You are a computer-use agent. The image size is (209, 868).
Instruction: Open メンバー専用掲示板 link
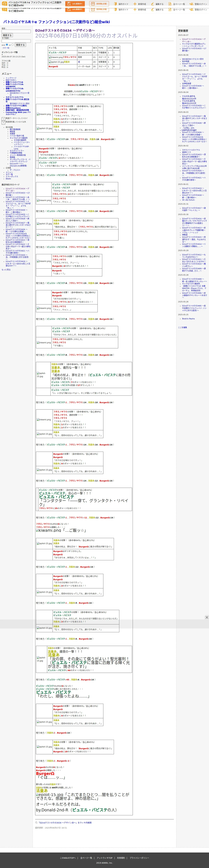tap(18, 155)
